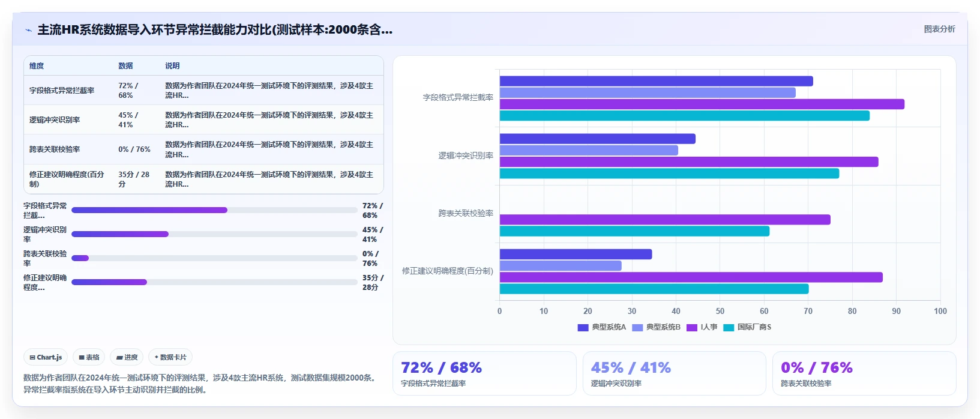The height and width of the screenshot is (419, 980).
Task: Click 典型系统A bar for 逻辑冲突识别率
Action: (x=598, y=139)
